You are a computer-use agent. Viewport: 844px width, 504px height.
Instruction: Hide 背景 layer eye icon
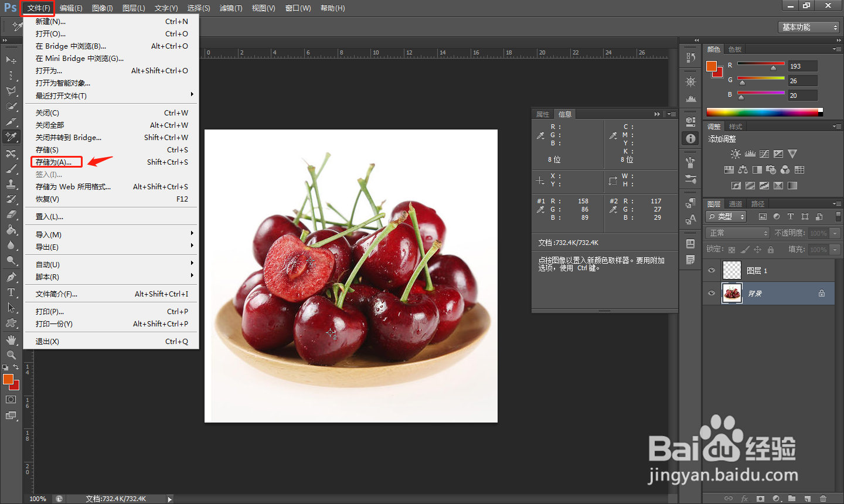point(712,293)
